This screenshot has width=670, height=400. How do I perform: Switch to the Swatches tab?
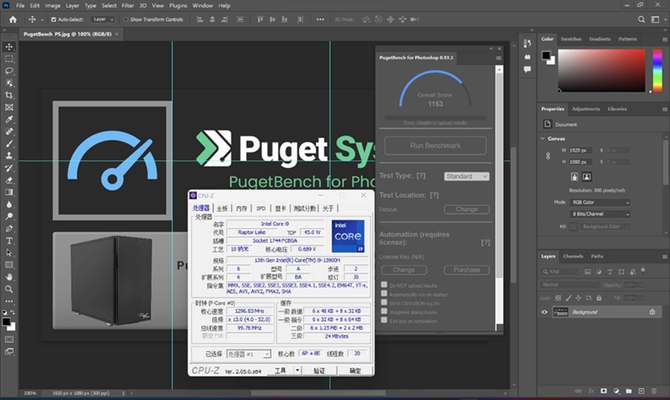pyautogui.click(x=571, y=39)
